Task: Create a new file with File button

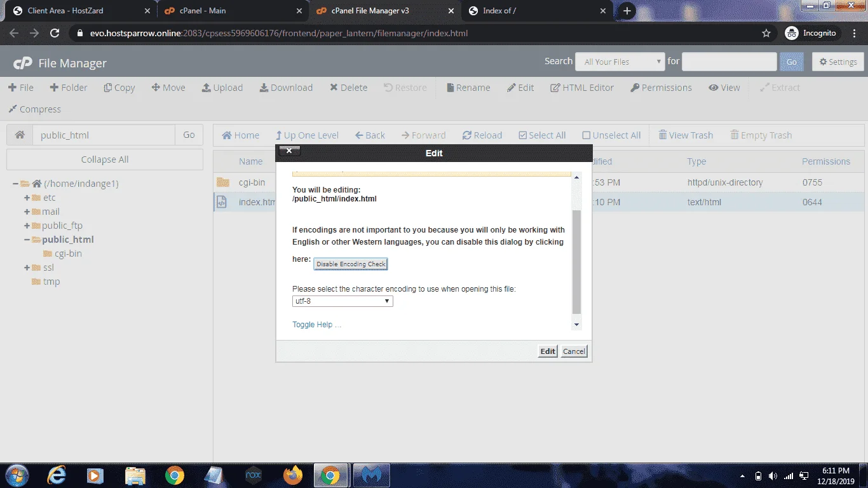Action: [x=21, y=88]
